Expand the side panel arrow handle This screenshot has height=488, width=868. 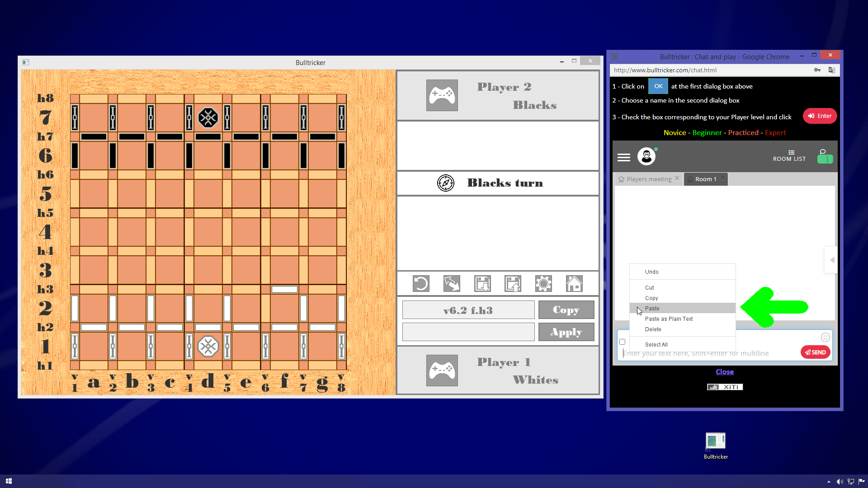[x=832, y=260]
